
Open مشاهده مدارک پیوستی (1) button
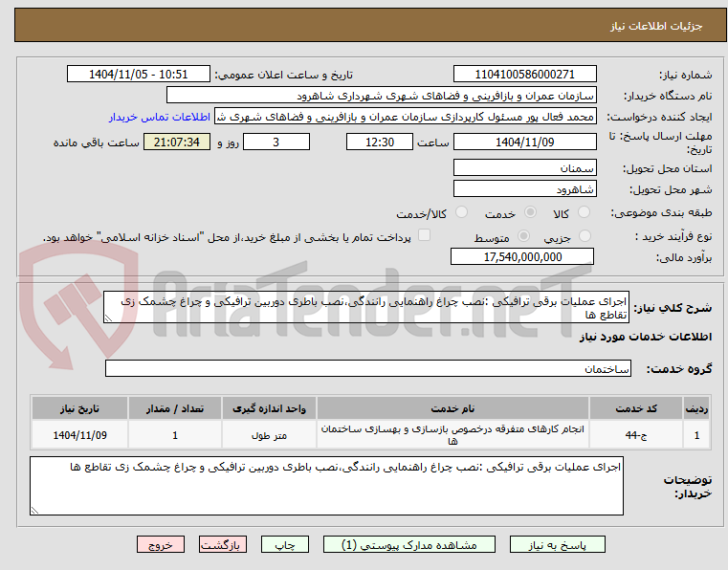click(409, 544)
